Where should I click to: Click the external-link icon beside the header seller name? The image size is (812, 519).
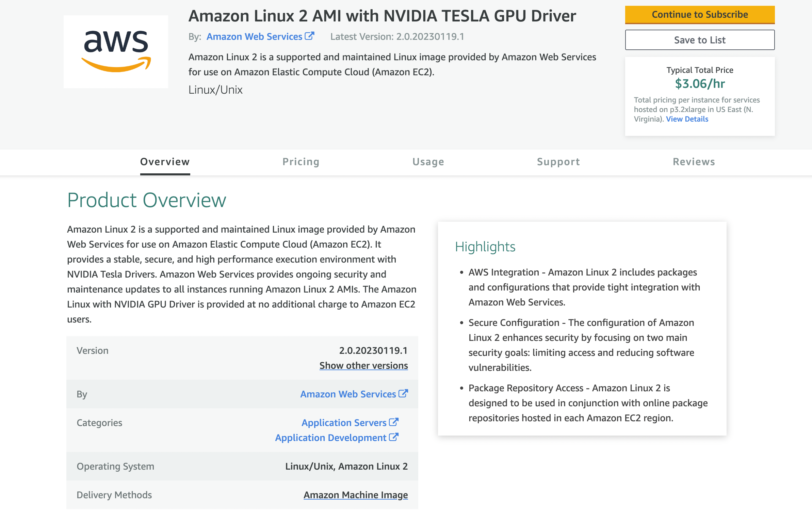[309, 36]
